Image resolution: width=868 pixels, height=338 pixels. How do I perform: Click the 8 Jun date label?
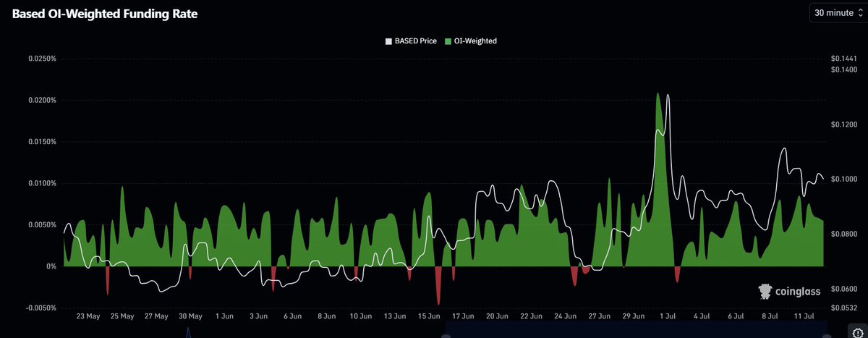pos(327,316)
